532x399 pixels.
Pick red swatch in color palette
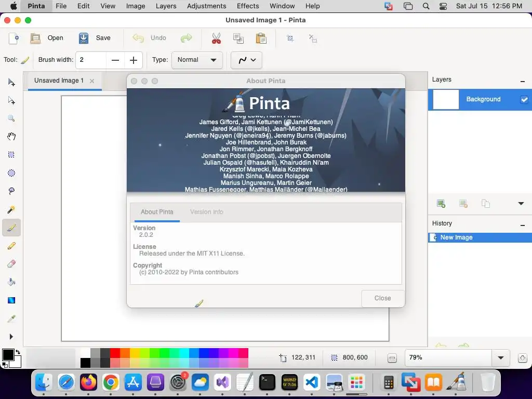pyautogui.click(x=115, y=353)
